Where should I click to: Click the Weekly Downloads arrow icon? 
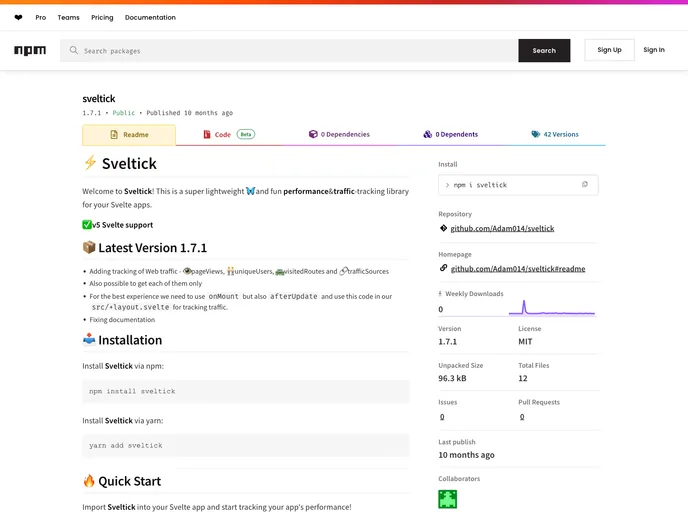(x=440, y=294)
